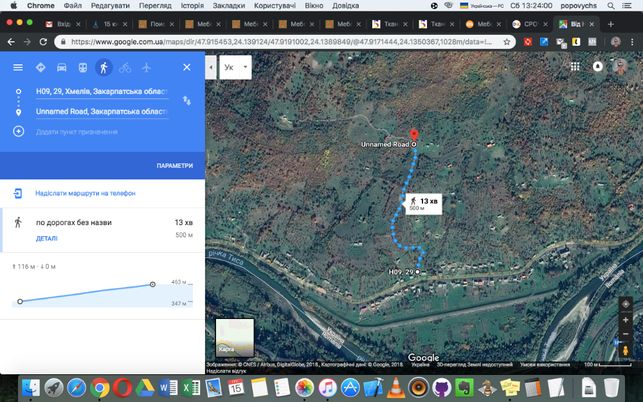
Task: Choose the flight travel mode icon
Action: tap(146, 67)
